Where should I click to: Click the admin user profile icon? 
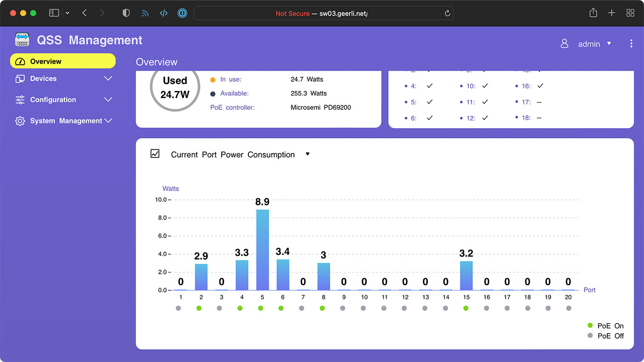[564, 44]
